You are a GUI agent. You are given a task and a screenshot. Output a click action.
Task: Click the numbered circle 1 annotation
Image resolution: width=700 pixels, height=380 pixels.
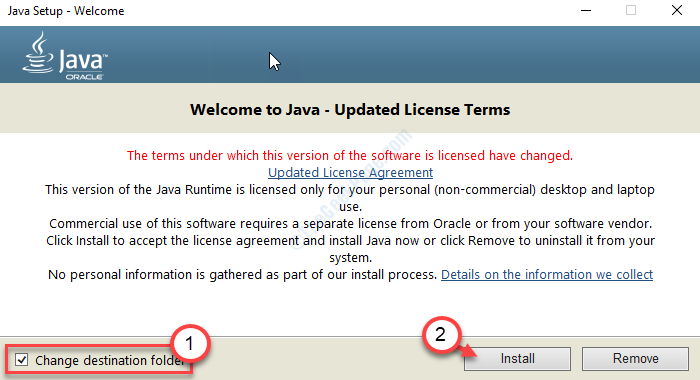189,343
